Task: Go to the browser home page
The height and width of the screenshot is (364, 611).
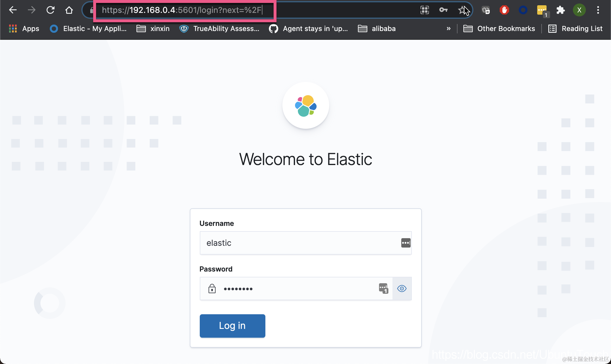Action: point(69,10)
